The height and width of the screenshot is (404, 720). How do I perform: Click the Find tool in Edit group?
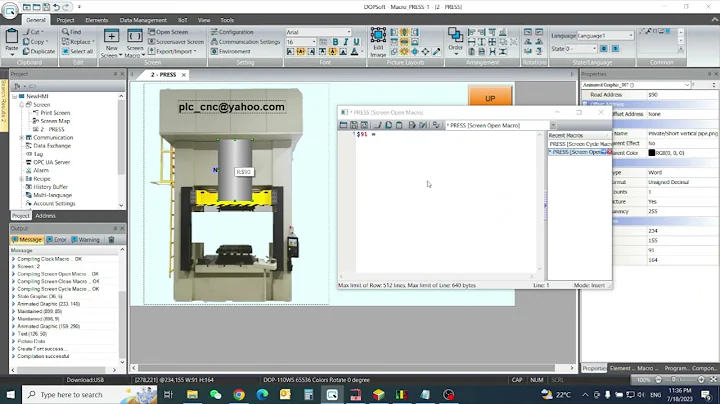(72, 32)
